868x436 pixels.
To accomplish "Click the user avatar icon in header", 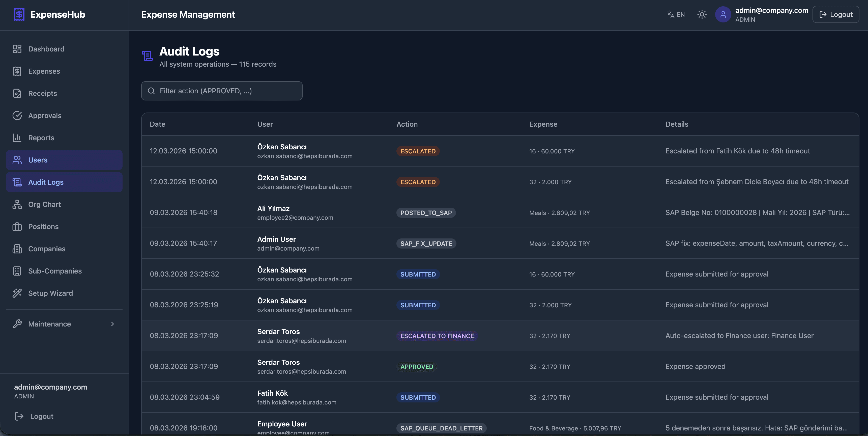I will [723, 14].
